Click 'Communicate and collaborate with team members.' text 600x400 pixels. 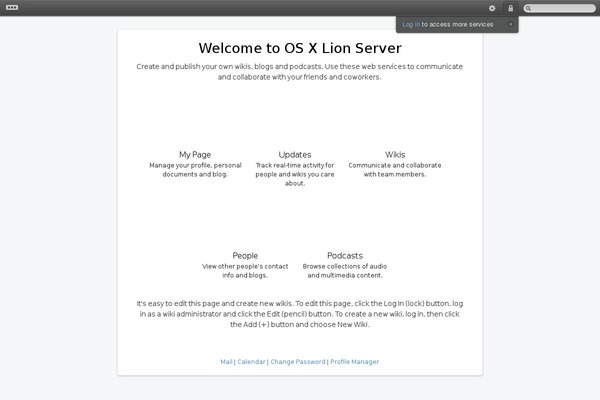[x=395, y=170]
